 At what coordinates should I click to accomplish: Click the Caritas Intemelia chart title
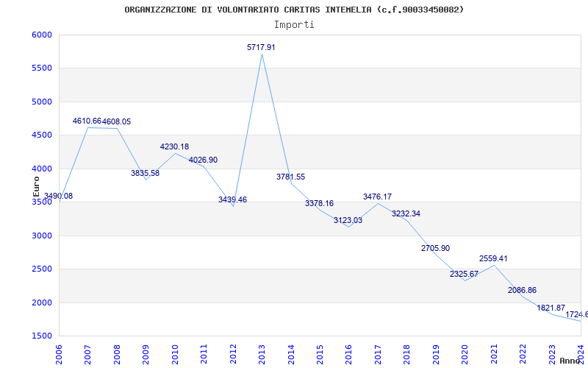[x=294, y=10]
